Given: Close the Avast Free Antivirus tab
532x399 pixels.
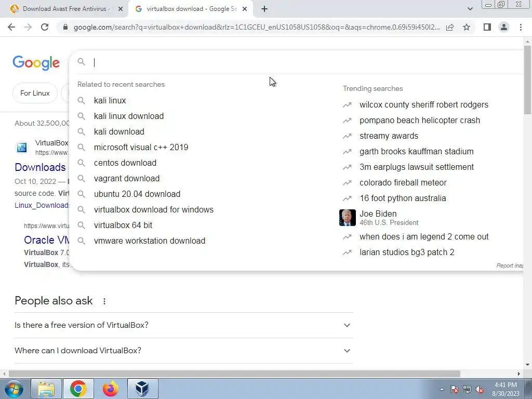Looking at the screenshot, I should coord(121,9).
